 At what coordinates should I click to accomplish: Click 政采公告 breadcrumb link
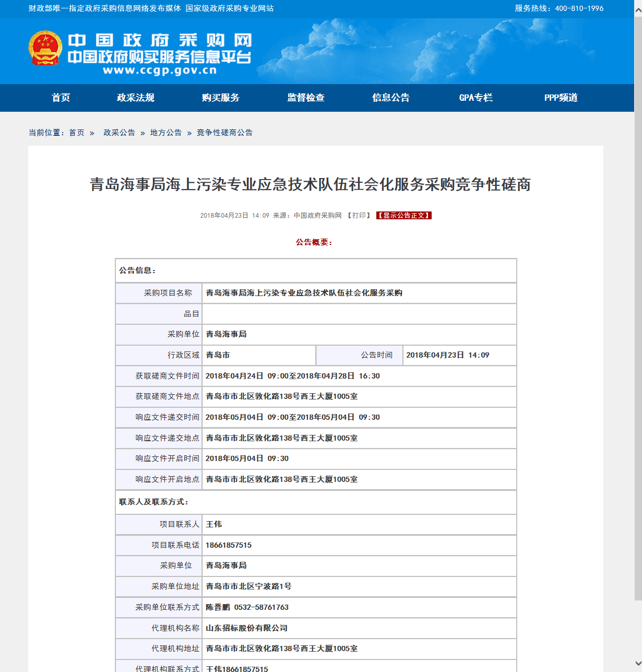click(x=119, y=133)
